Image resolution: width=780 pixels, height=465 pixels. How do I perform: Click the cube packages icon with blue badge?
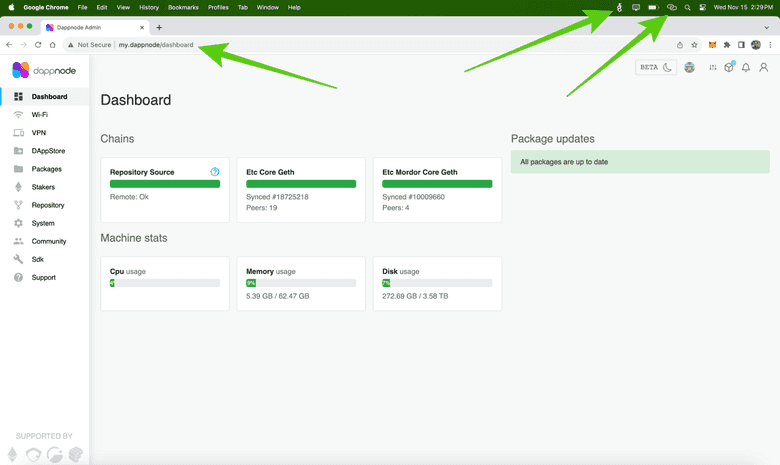tap(729, 68)
